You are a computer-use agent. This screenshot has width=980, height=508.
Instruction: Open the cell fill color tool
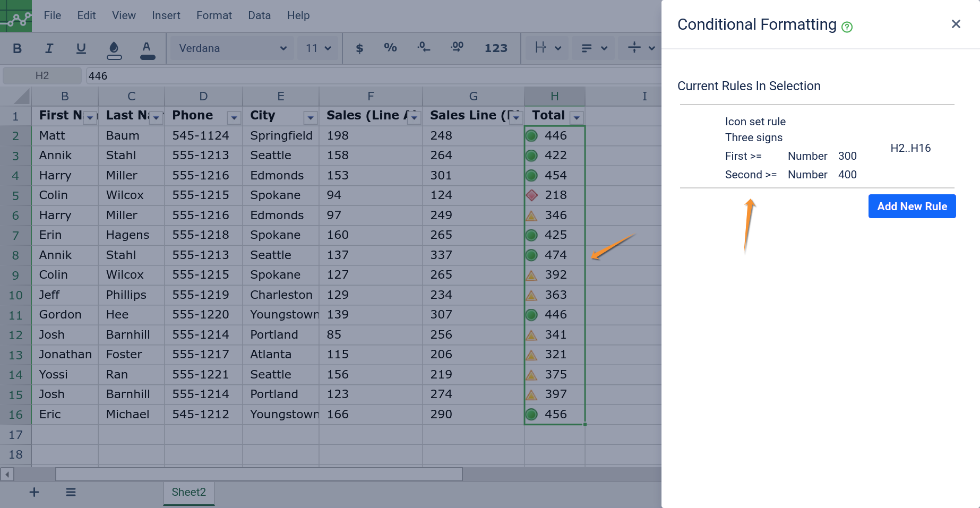114,49
